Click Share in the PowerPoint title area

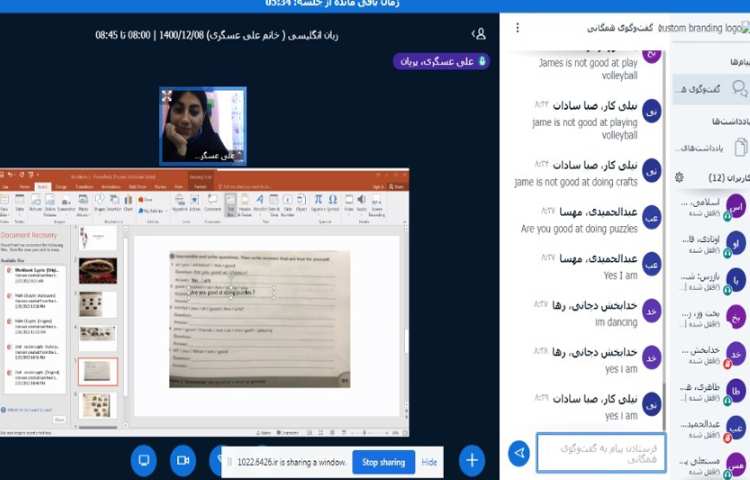397,187
